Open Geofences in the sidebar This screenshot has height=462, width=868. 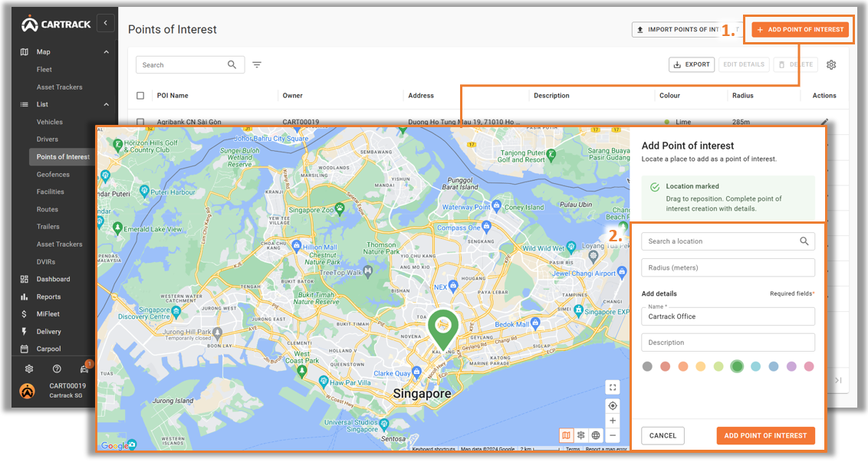53,175
